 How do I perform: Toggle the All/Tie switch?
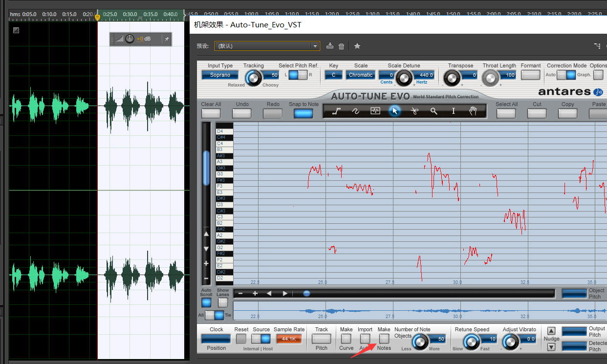point(214,315)
